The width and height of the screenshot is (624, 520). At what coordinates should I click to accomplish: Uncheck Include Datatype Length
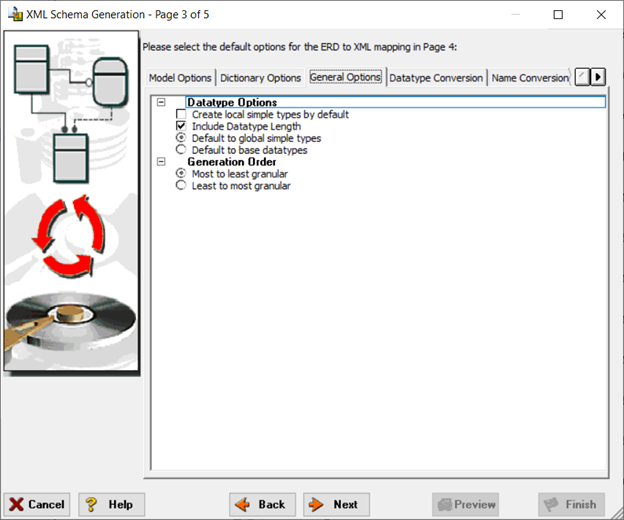(x=181, y=127)
